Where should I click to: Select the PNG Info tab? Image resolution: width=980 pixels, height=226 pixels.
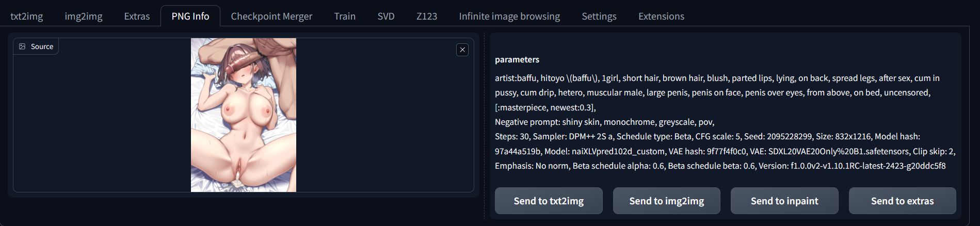(x=190, y=16)
